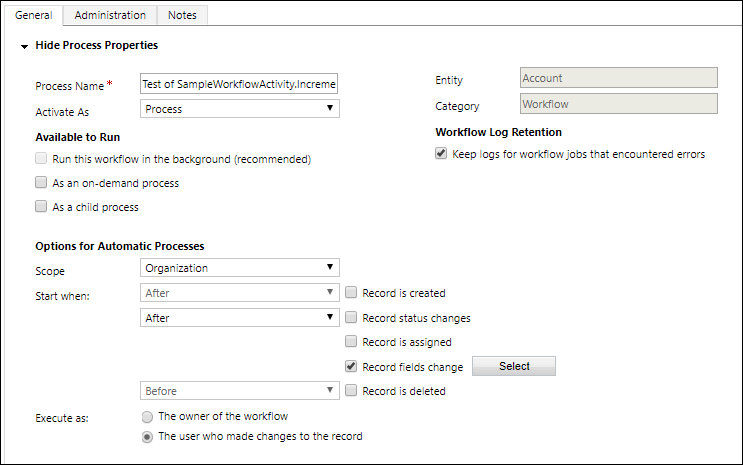743x465 pixels.
Task: Click the Entity field showing Account
Action: pyautogui.click(x=619, y=79)
